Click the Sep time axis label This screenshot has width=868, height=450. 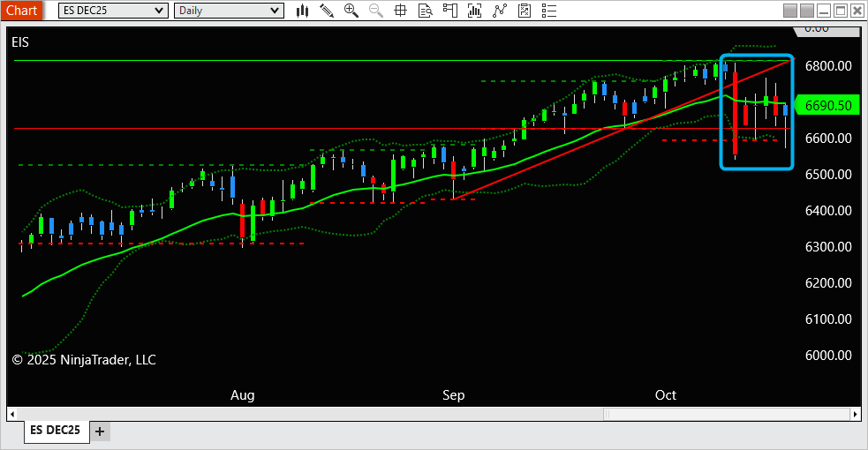click(x=453, y=395)
